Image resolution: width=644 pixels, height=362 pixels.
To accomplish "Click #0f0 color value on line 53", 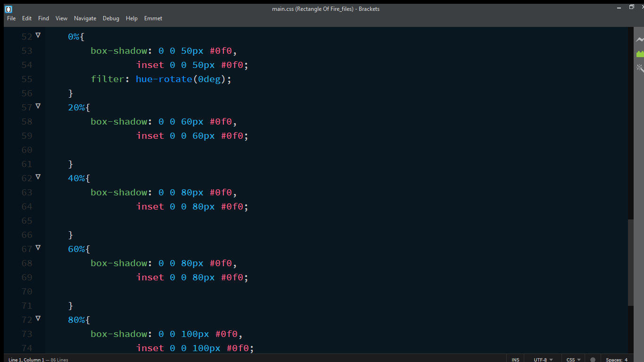I will pos(221,51).
